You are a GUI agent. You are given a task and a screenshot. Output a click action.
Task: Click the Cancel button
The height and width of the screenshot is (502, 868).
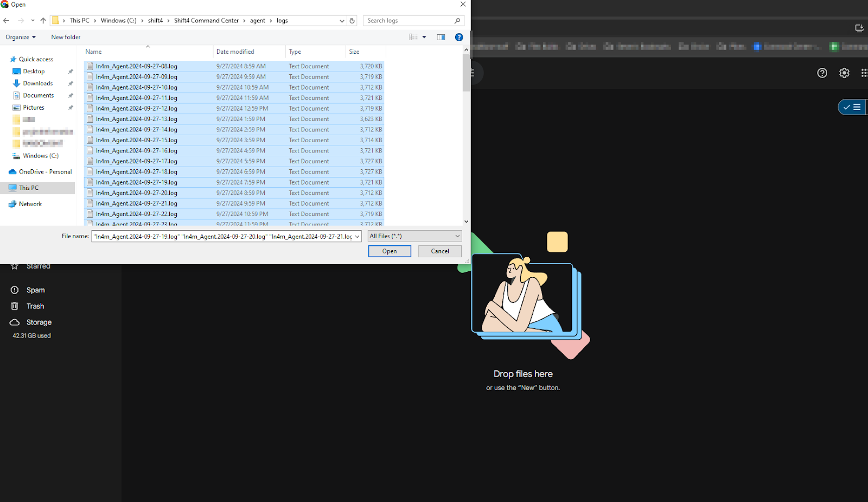pyautogui.click(x=439, y=251)
